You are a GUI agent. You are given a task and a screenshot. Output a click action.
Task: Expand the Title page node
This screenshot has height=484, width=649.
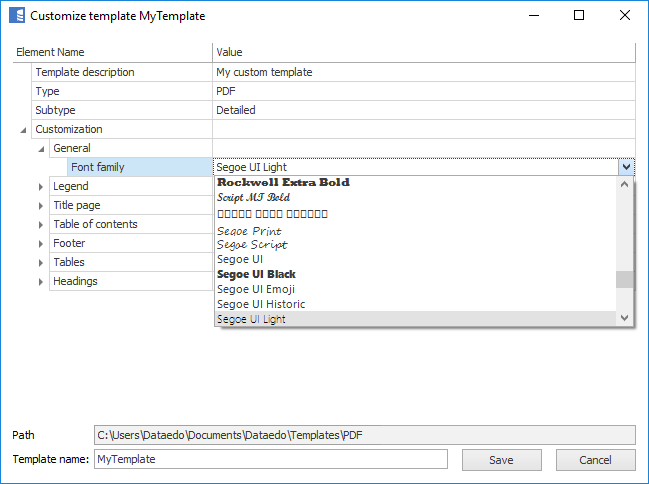[41, 205]
